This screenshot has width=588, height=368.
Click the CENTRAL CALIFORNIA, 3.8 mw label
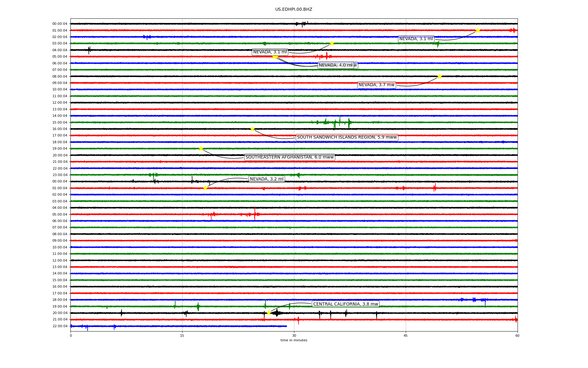point(345,304)
